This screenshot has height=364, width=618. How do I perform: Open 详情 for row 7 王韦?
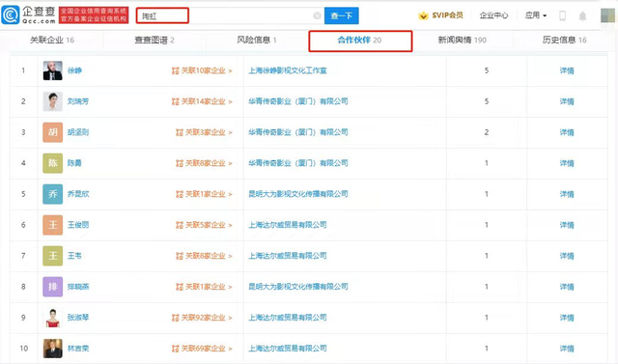click(567, 256)
